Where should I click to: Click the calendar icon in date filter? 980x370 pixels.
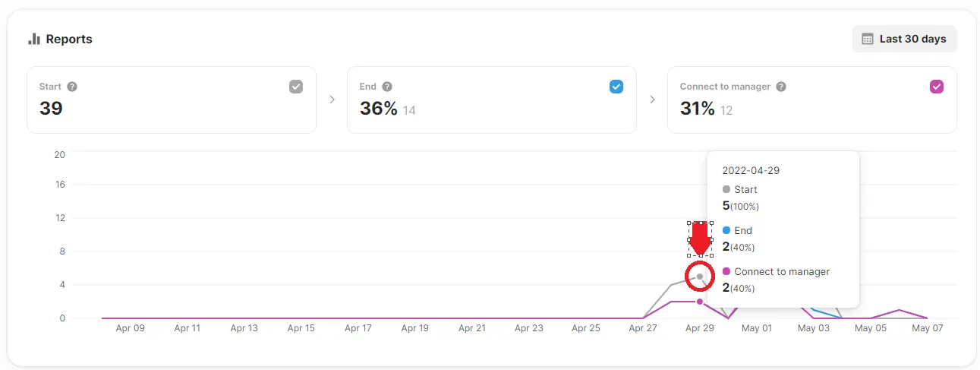[868, 39]
